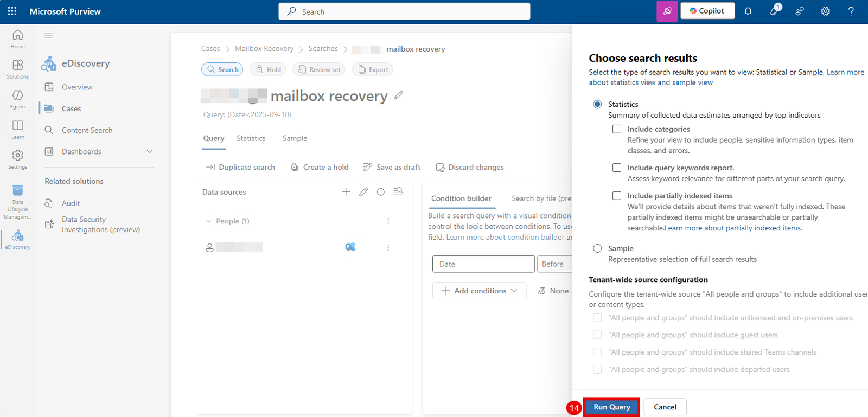Click the Cancel button
Screen dimensions: 868x417
(665, 407)
